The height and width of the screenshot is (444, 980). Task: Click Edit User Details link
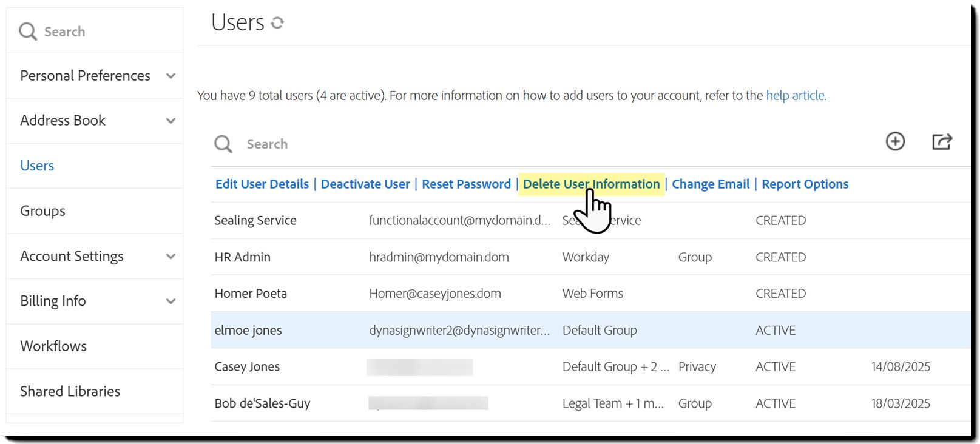pos(262,184)
